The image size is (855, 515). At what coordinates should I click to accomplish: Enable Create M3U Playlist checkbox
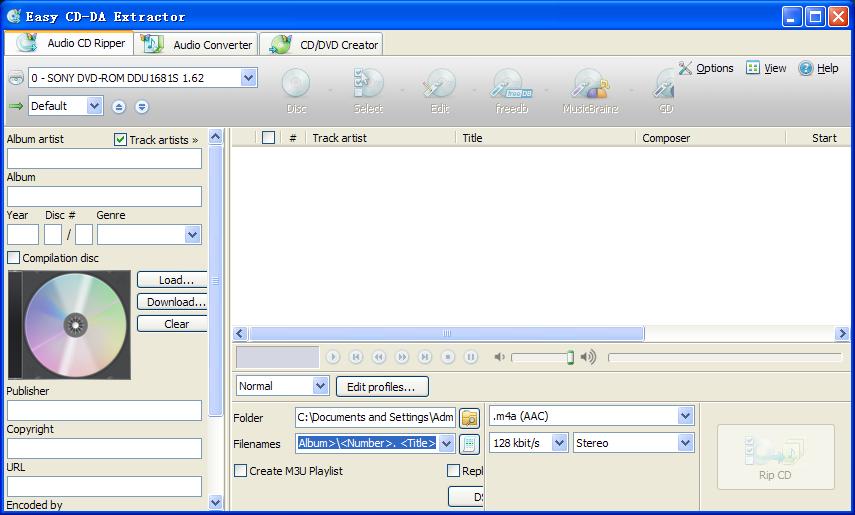(240, 470)
